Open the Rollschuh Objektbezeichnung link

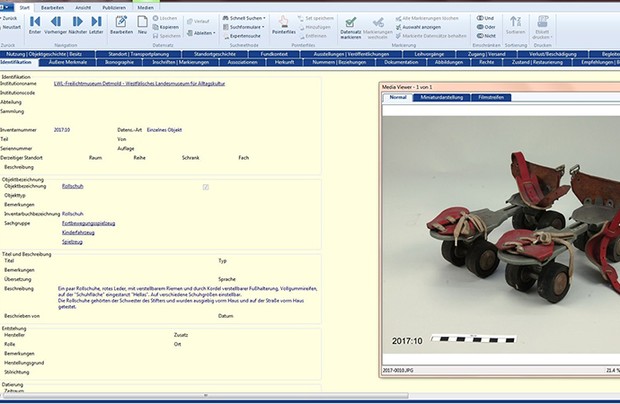pyautogui.click(x=73, y=186)
